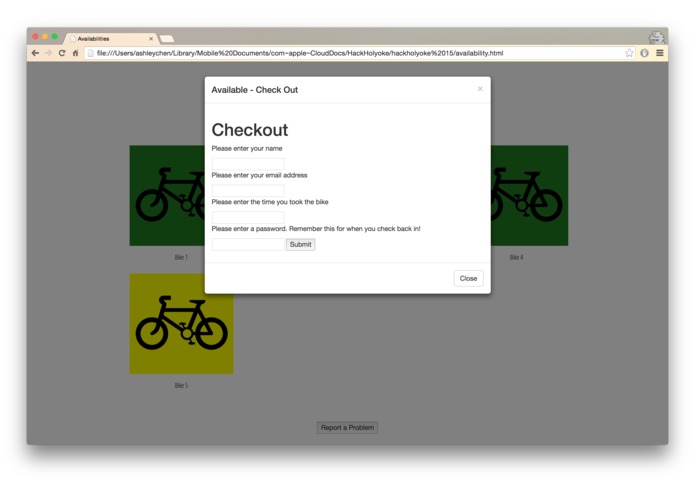Click the password reminder label text

(316, 229)
